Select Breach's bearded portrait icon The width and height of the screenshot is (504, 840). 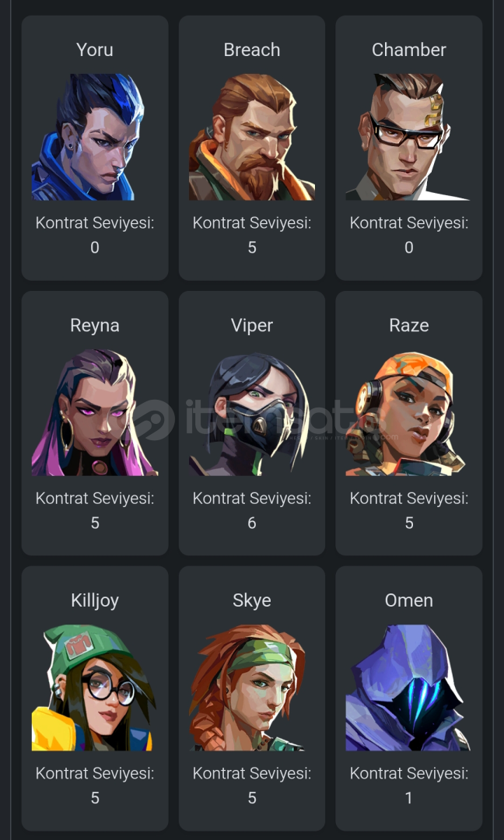(252, 137)
